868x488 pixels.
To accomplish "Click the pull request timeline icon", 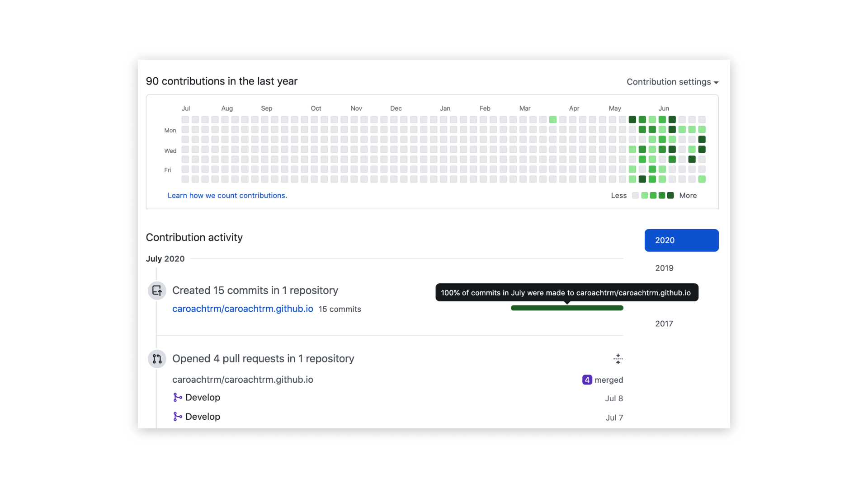I will (x=157, y=359).
